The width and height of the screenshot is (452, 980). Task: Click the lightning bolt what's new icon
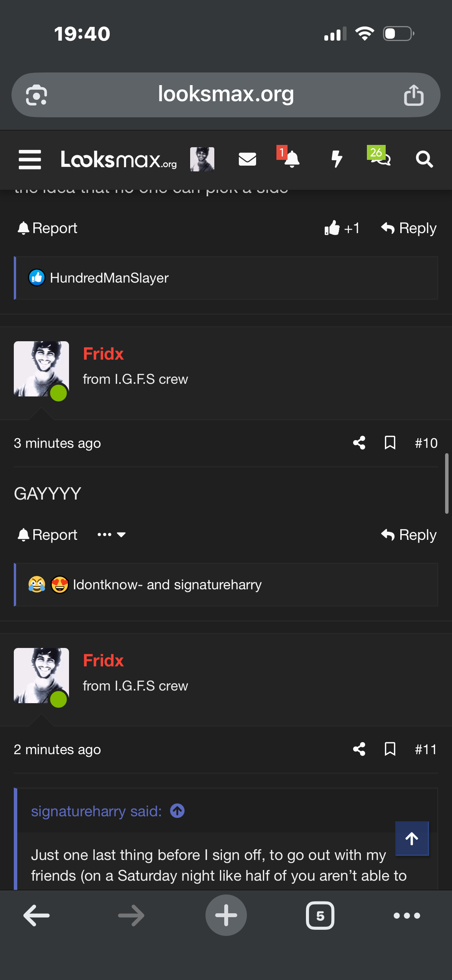click(x=337, y=159)
